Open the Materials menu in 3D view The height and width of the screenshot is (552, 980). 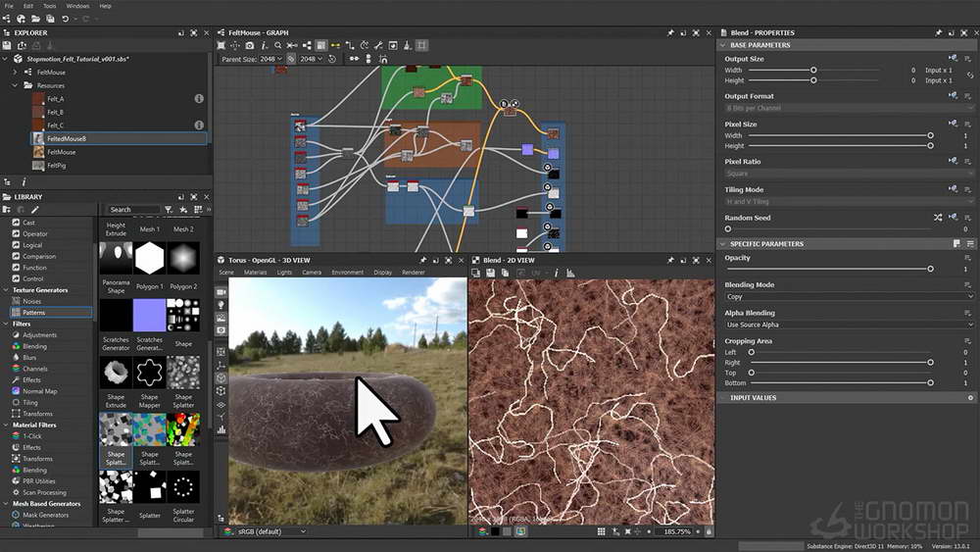click(x=255, y=273)
